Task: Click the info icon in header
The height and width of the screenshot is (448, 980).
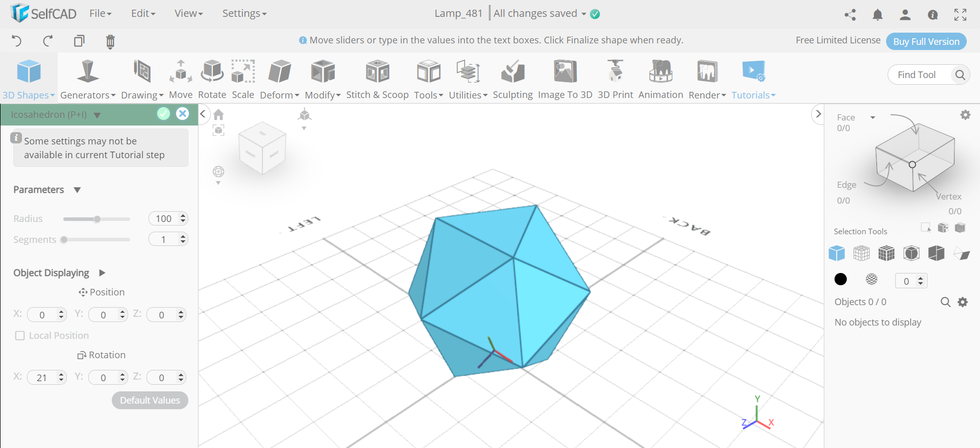Action: click(933, 15)
